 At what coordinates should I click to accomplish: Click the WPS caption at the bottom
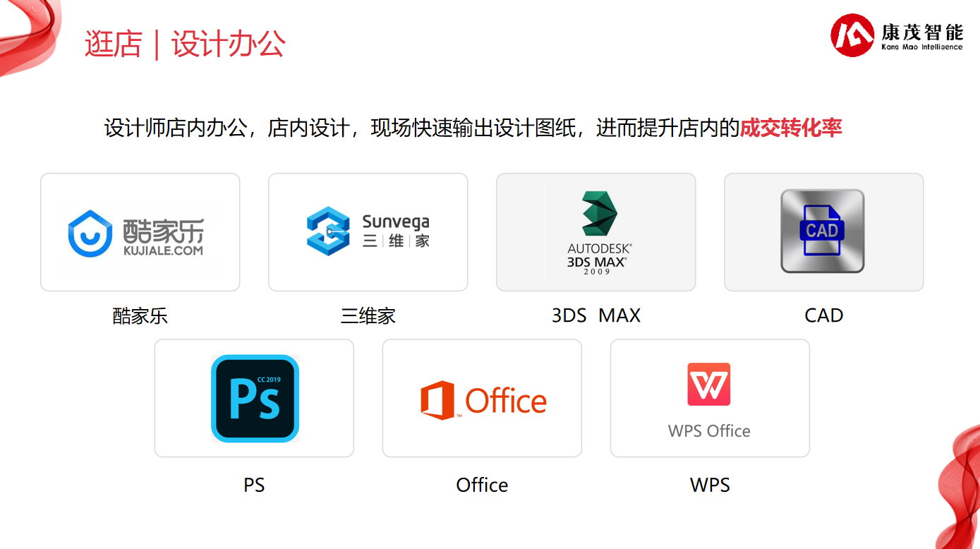pyautogui.click(x=710, y=485)
